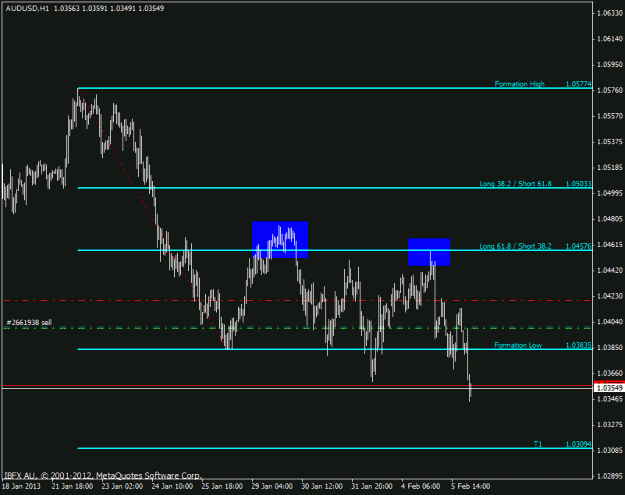Click price axis value 1.04040

pos(610,322)
